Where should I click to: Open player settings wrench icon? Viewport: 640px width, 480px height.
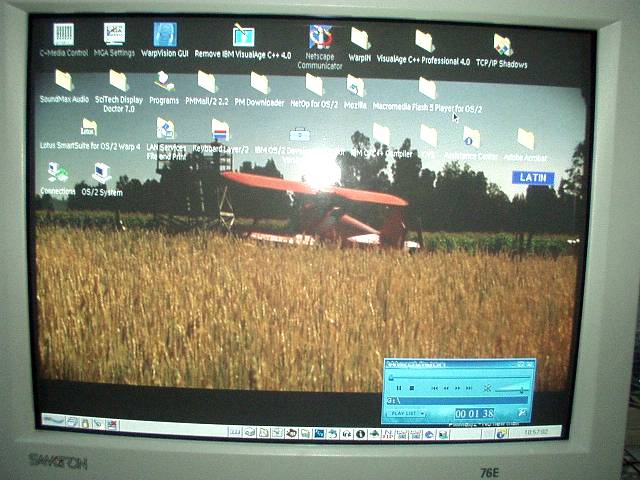(x=522, y=413)
